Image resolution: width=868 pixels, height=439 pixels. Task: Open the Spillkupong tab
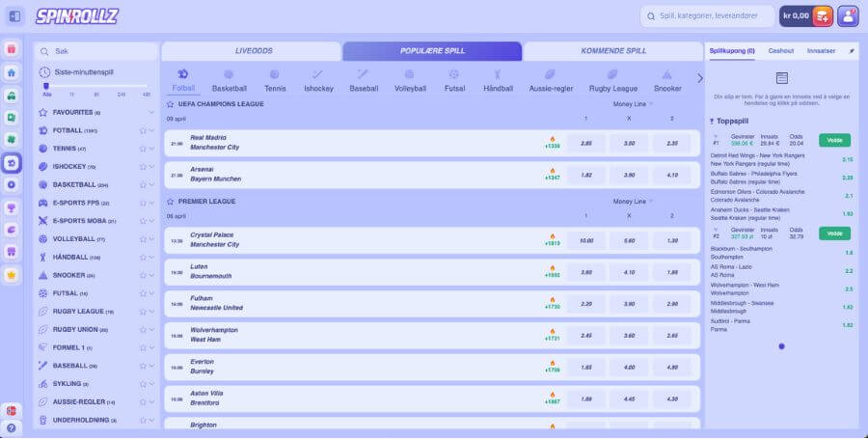[x=732, y=51]
